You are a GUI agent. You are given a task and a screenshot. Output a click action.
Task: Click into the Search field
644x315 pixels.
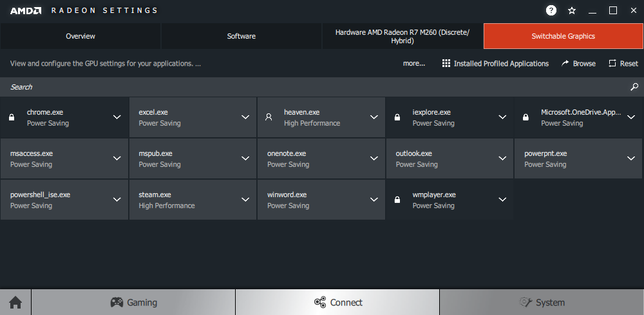[x=309, y=87]
